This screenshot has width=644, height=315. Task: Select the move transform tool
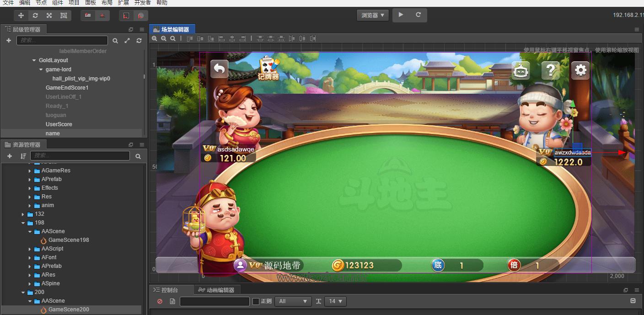[21, 16]
